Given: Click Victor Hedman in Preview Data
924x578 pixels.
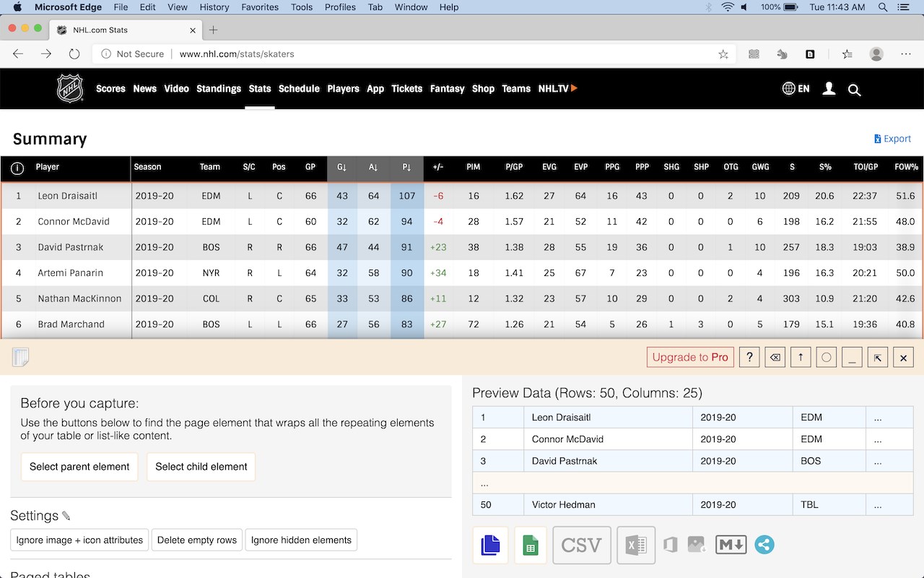Looking at the screenshot, I should tap(563, 504).
